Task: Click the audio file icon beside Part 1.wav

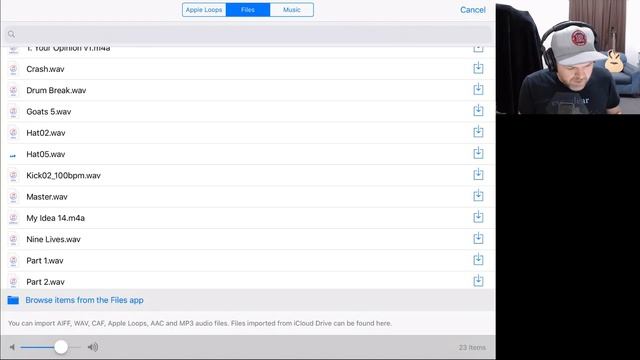Action: pos(13,260)
